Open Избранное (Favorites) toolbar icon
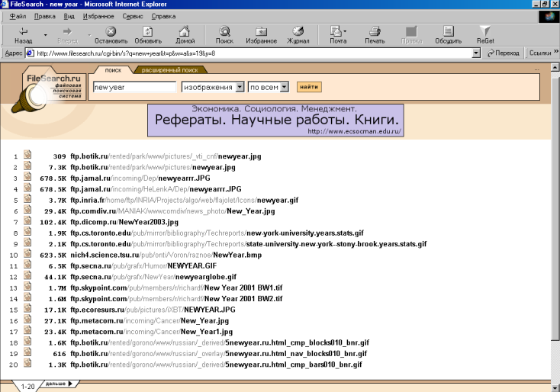This screenshot has height=392, width=560. click(261, 35)
